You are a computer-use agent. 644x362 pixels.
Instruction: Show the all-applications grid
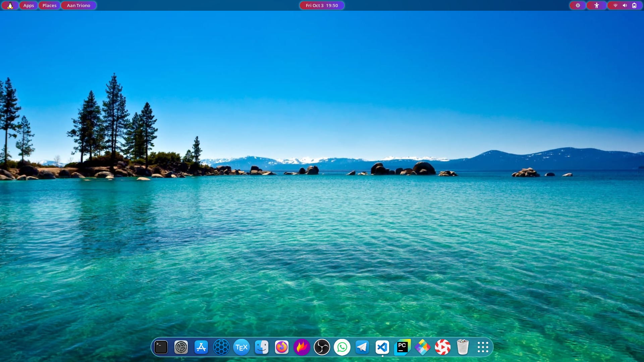[483, 347]
